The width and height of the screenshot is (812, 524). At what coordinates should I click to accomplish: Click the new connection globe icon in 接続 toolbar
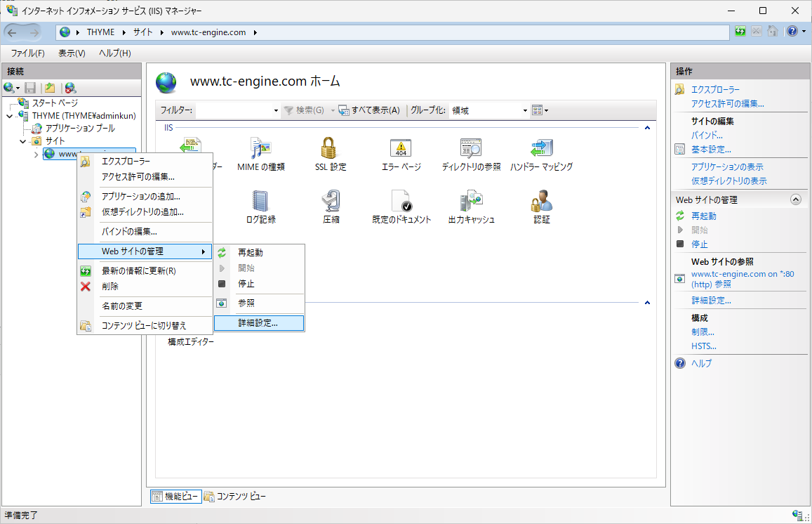9,88
